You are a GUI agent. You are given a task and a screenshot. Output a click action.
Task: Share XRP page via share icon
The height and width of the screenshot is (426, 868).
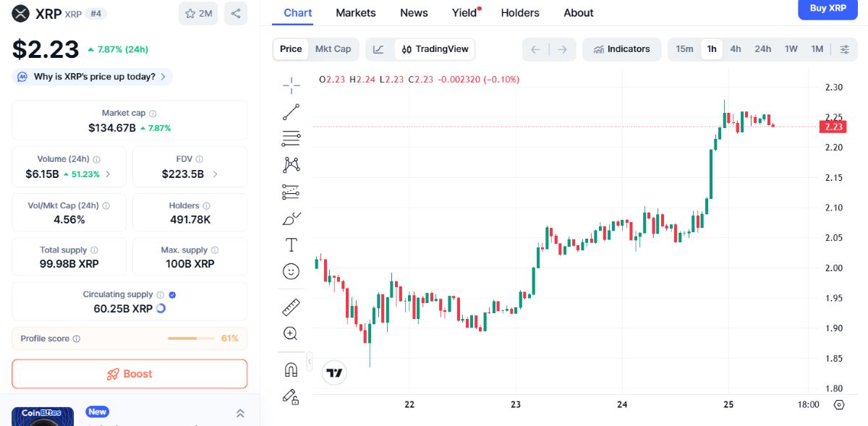coord(236,13)
